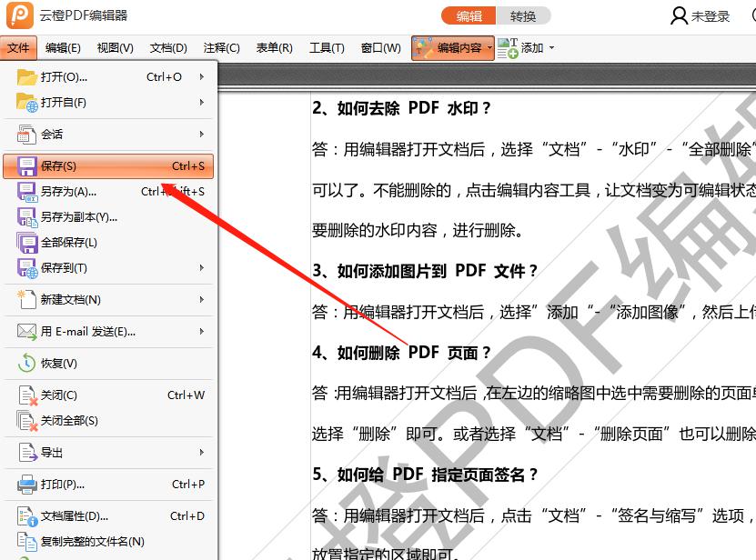
Task: Open the 工具(T) menu
Action: click(327, 47)
